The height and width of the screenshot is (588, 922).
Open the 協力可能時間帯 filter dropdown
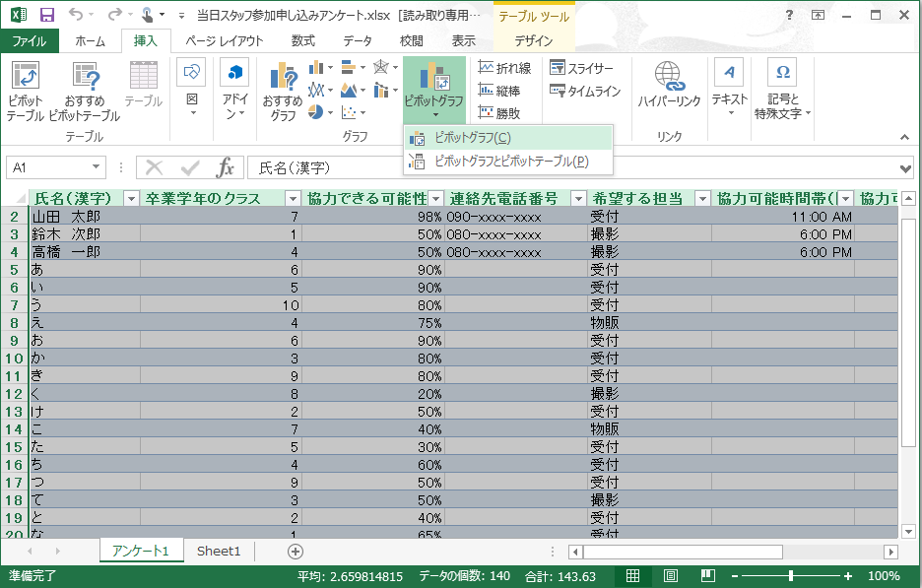point(845,199)
